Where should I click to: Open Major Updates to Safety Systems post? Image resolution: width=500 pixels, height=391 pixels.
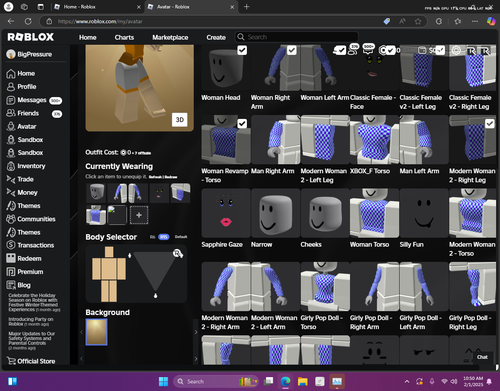click(32, 340)
